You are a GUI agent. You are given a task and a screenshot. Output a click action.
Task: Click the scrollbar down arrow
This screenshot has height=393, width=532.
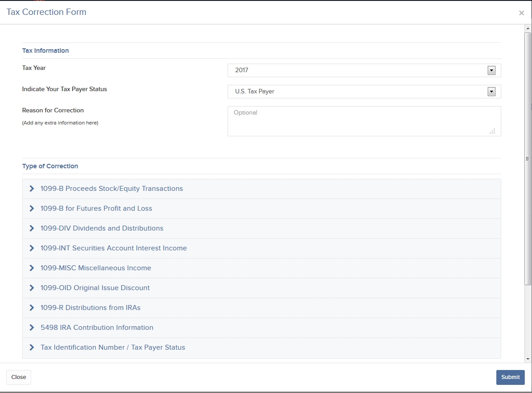click(528, 359)
